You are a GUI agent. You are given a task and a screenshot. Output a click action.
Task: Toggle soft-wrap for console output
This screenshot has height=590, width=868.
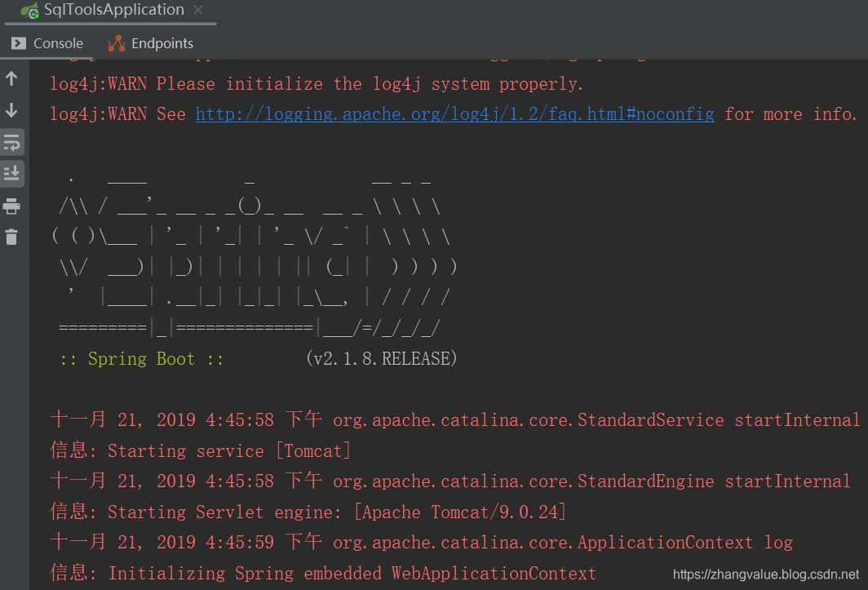coord(11,143)
